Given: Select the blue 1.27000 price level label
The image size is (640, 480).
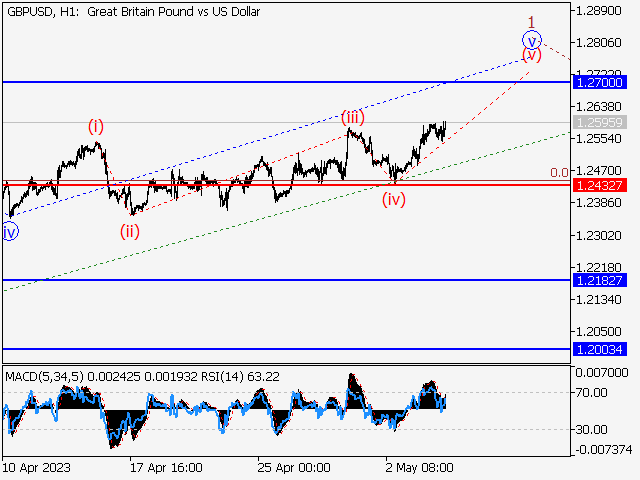Looking at the screenshot, I should (x=600, y=82).
